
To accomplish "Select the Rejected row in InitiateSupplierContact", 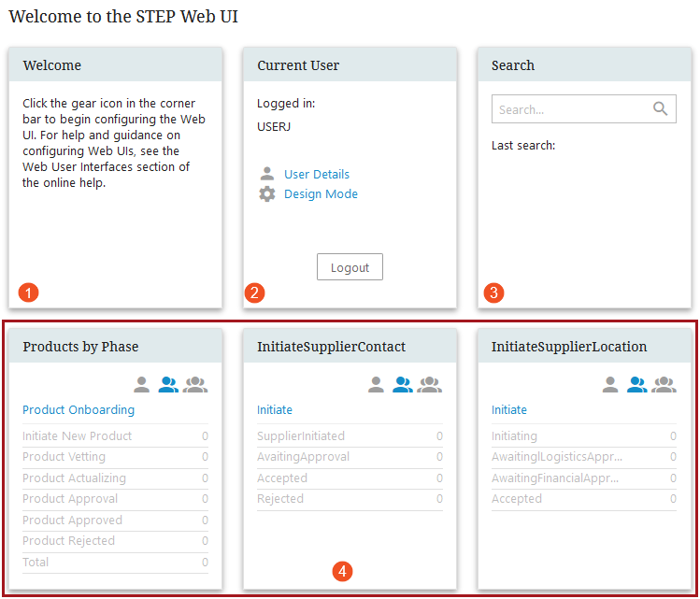I will point(350,499).
